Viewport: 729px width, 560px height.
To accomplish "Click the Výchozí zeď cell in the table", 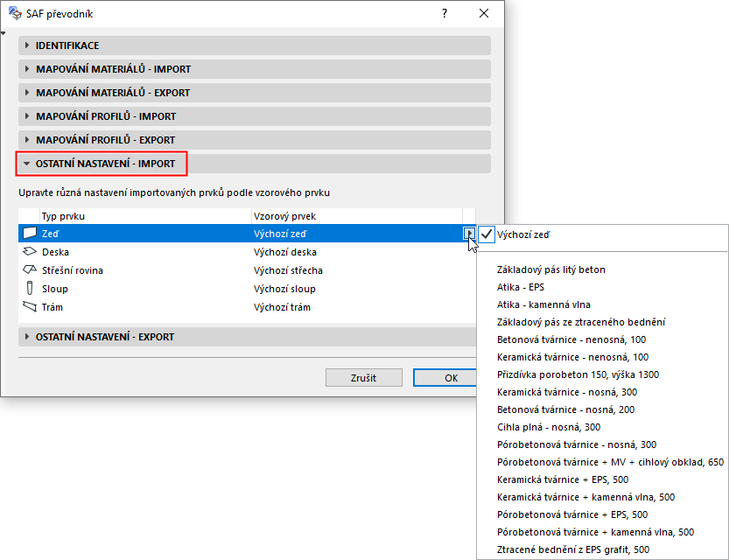I will click(x=280, y=234).
